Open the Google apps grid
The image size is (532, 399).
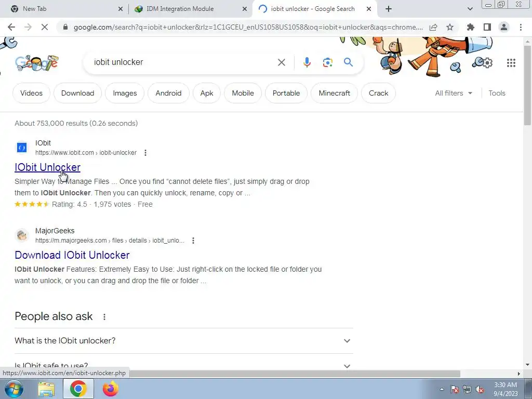[511, 63]
